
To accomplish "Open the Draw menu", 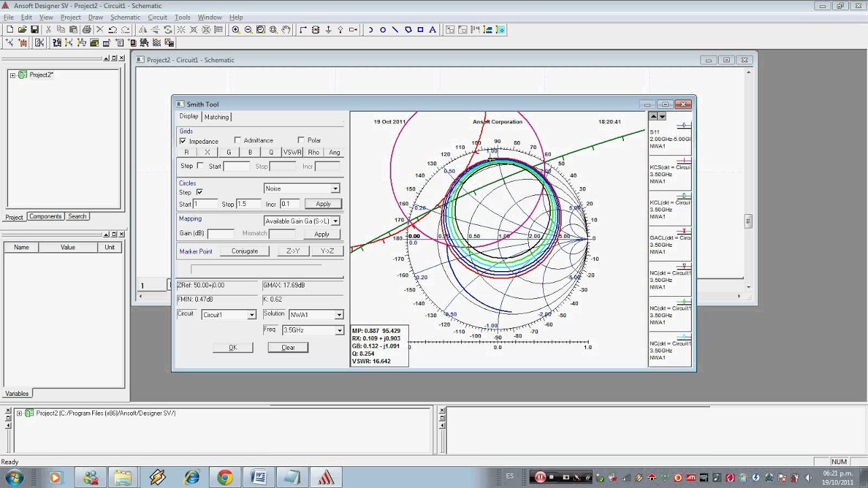I will [x=96, y=17].
